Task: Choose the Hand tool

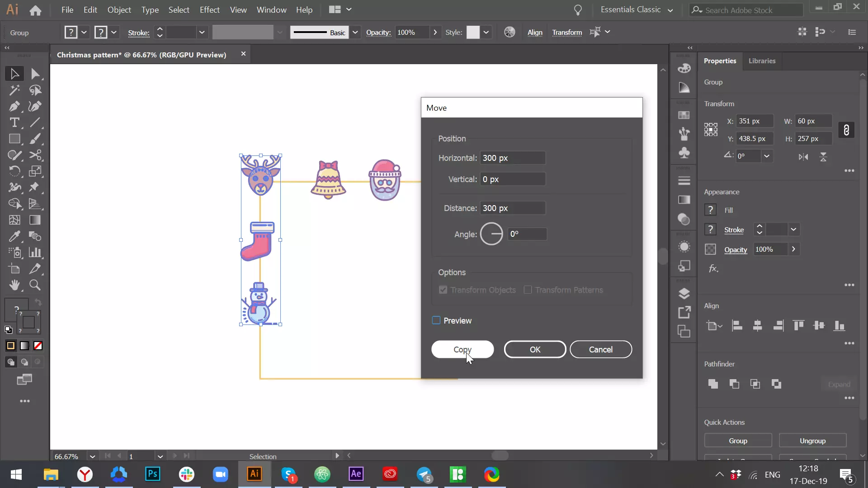Action: coord(14,285)
